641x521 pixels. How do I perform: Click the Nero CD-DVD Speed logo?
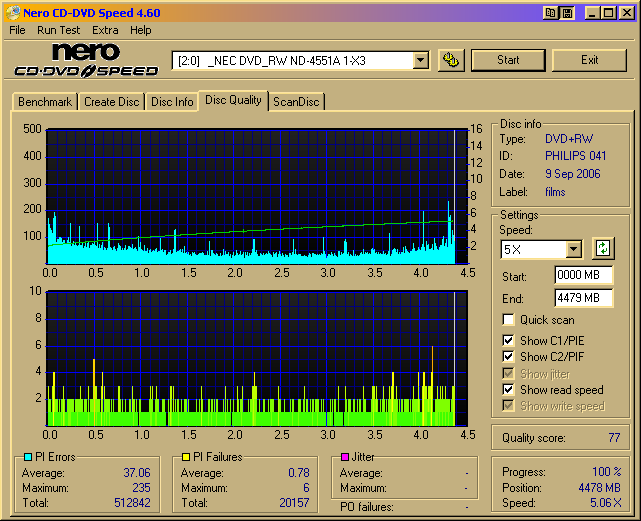coord(86,60)
